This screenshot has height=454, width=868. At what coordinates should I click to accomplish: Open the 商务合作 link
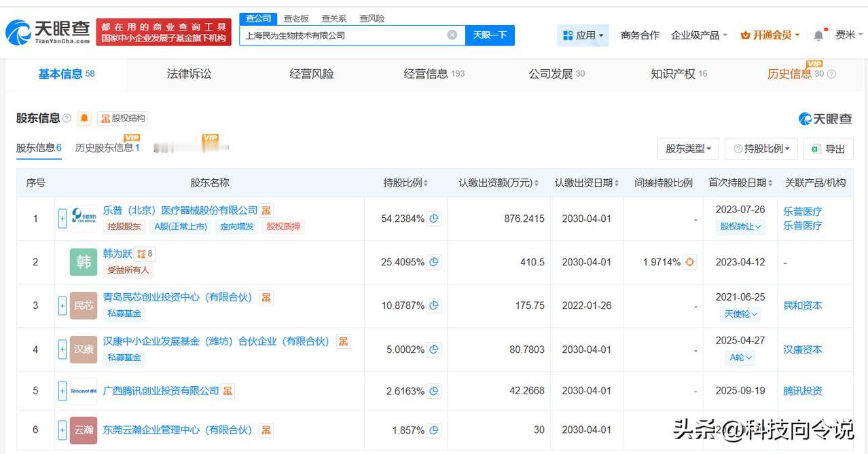coord(640,35)
